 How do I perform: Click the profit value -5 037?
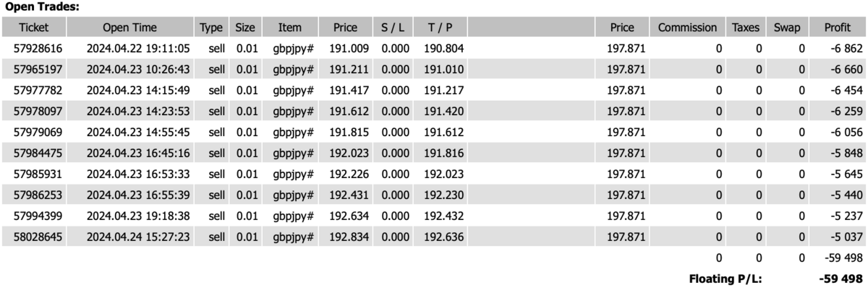click(845, 237)
